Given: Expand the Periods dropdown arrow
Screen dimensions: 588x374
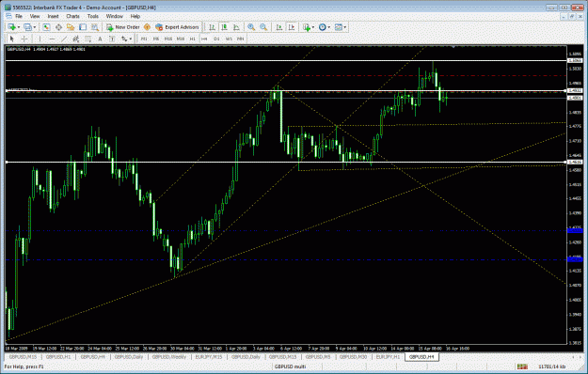Looking at the screenshot, I should (x=329, y=27).
